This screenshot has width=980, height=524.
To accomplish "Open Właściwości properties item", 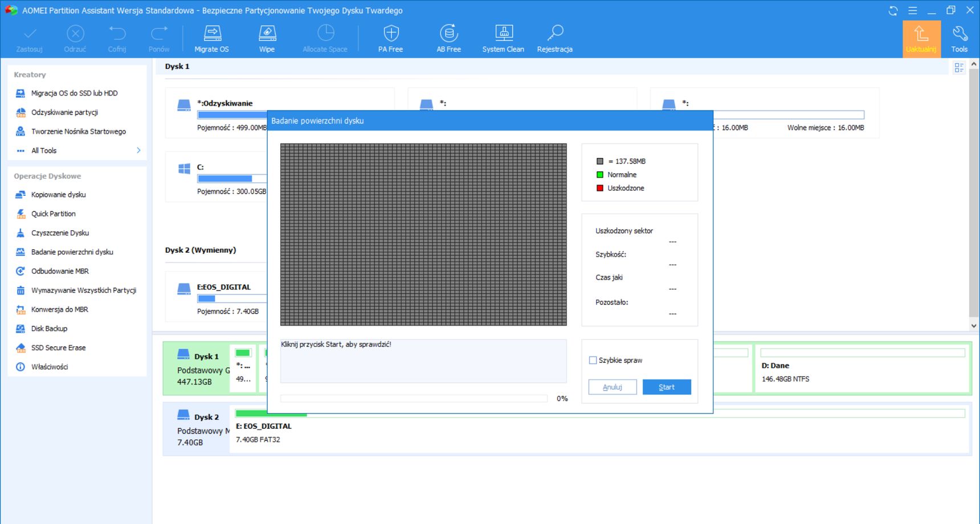I will tap(50, 367).
